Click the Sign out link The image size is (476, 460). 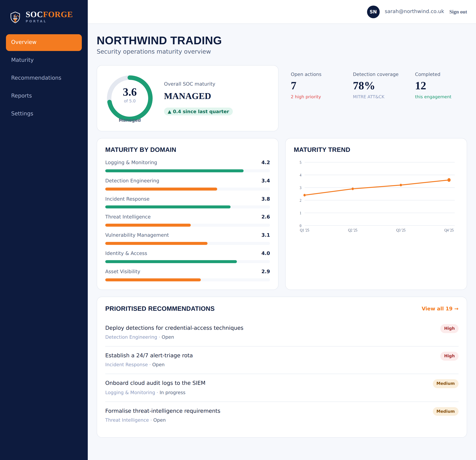(458, 12)
